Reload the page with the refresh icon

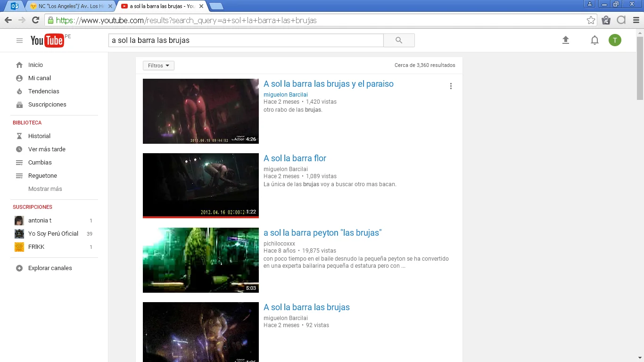(x=35, y=20)
